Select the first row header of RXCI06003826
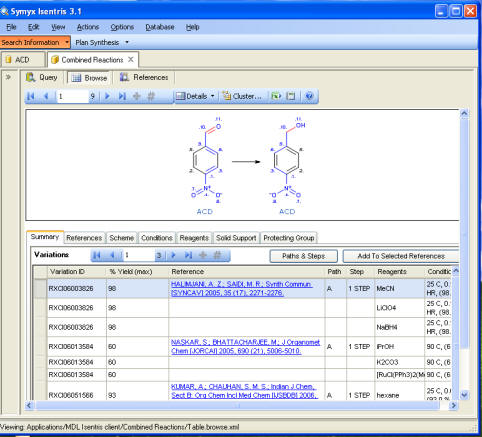The image size is (482, 437). coord(40,288)
